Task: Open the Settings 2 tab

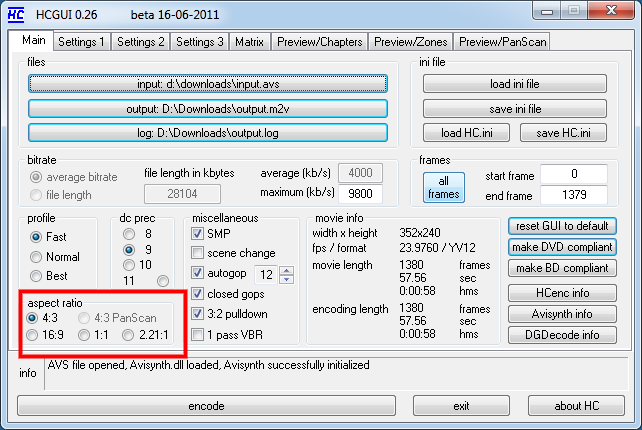Action: (x=140, y=42)
